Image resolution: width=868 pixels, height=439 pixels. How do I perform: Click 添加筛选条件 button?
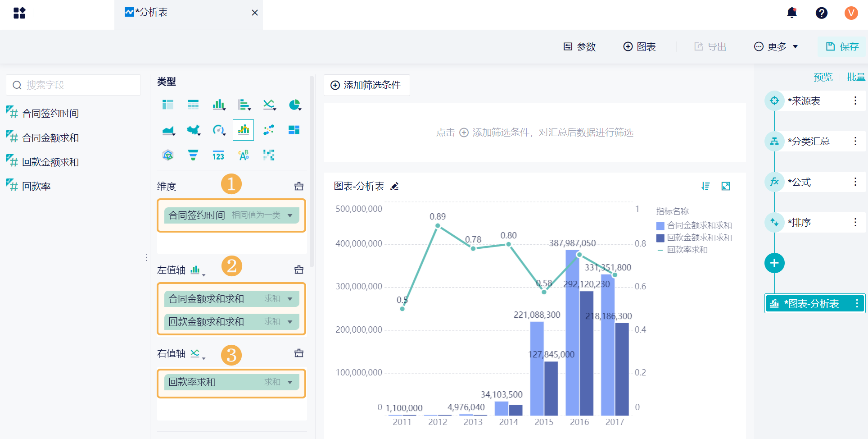tap(366, 85)
